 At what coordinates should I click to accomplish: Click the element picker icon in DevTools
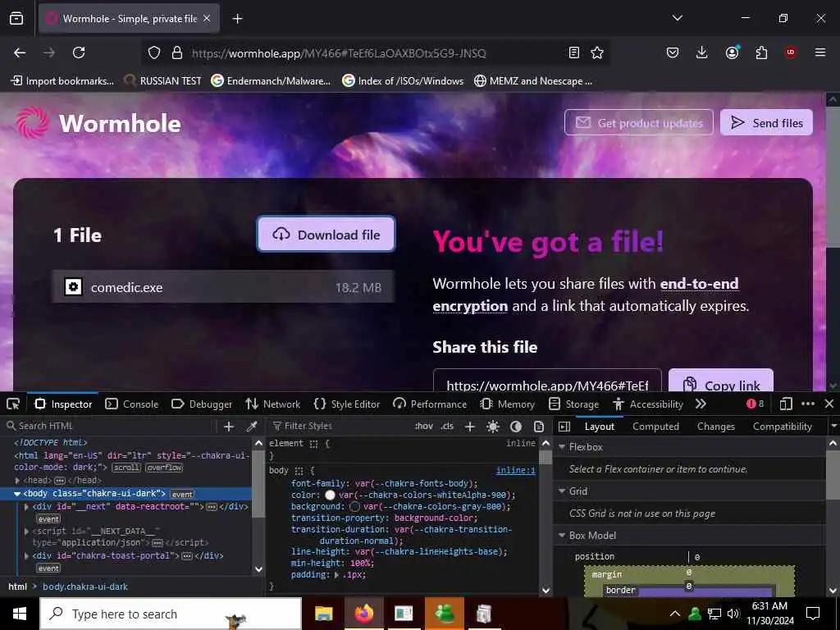tap(13, 404)
